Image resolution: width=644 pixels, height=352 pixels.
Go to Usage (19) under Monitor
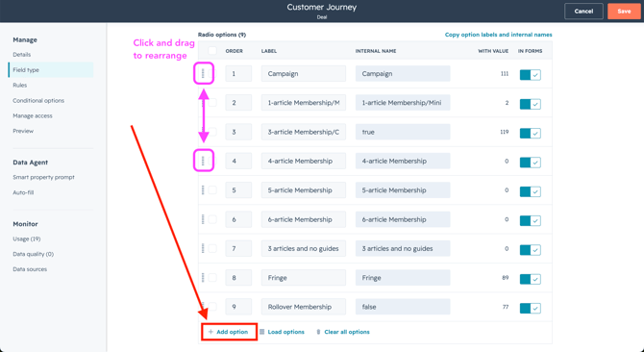coord(27,239)
